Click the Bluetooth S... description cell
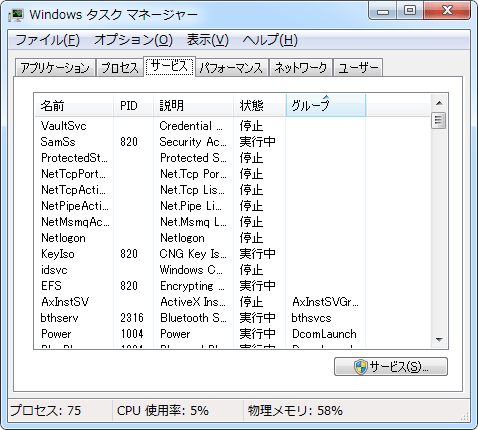 click(193, 318)
